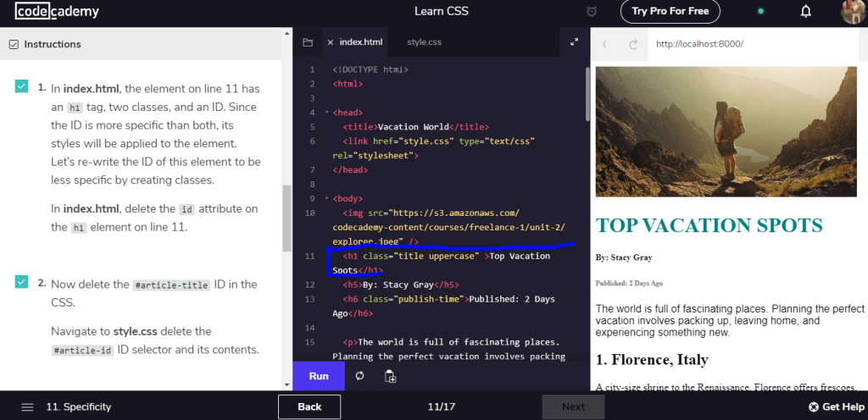
Task: Click the preview URL address field
Action: pyautogui.click(x=754, y=44)
